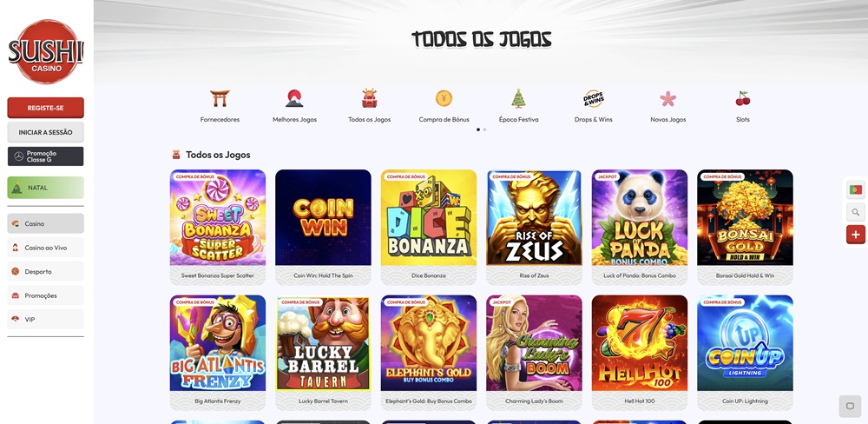The image size is (868, 424).
Task: Open the VIP sidebar item
Action: [45, 319]
